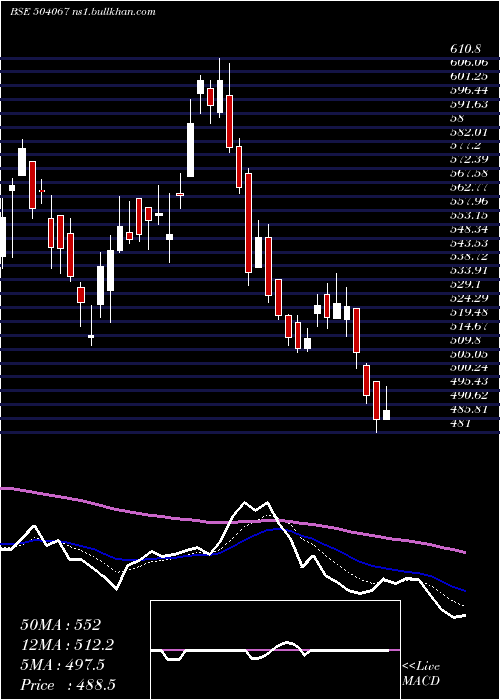This screenshot has width=500, height=700.
Task: Click the 490.62 price level label
Action: click(x=469, y=395)
